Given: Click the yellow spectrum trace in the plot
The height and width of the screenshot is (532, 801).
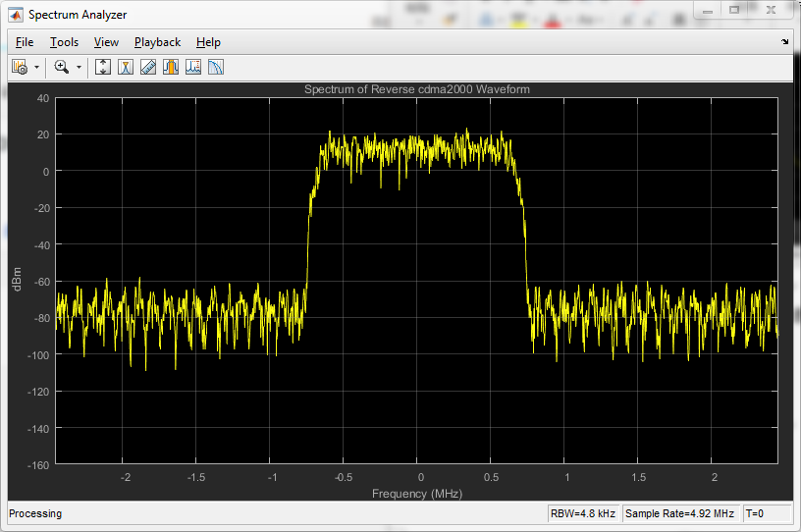Looking at the screenshot, I should click(417, 147).
